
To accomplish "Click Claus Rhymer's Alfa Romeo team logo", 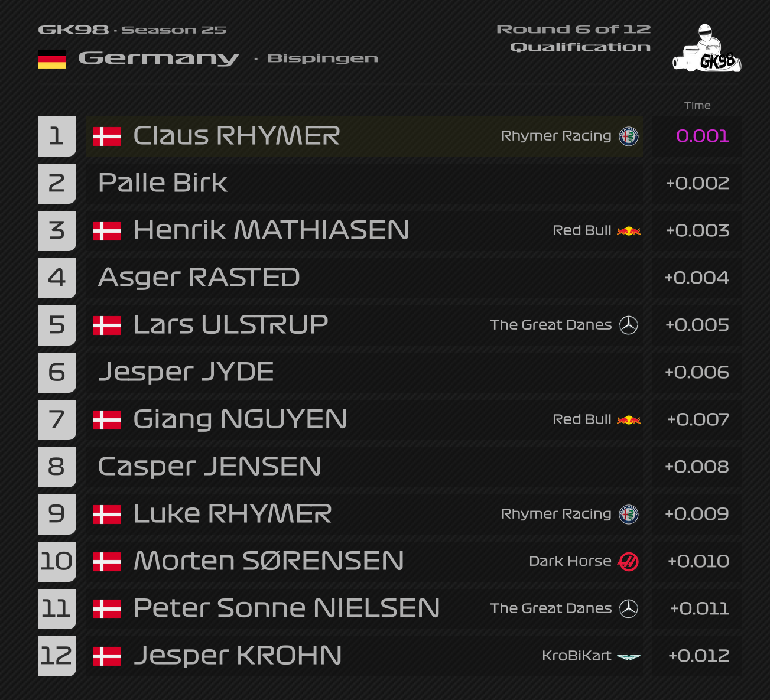I will pos(628,136).
